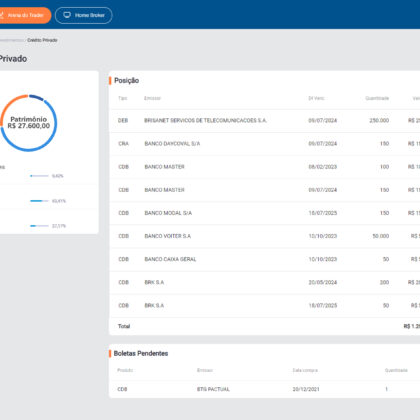Screen dimensions: 420x420
Task: Click the quantity 100 cell
Action: tap(384, 167)
